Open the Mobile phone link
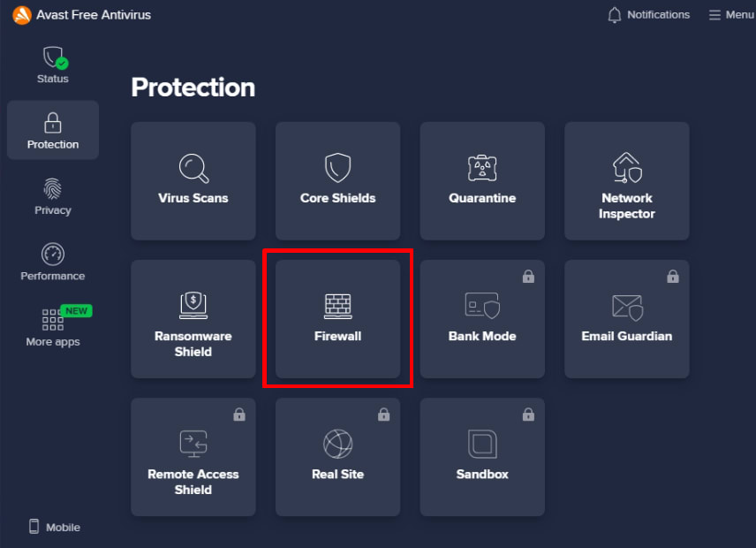Image resolution: width=756 pixels, height=548 pixels. [55, 527]
